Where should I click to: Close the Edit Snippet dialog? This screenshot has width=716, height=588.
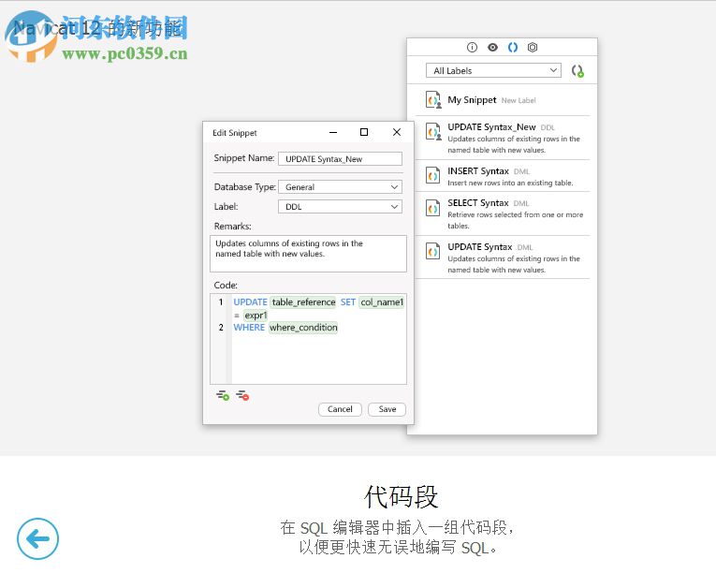(397, 132)
